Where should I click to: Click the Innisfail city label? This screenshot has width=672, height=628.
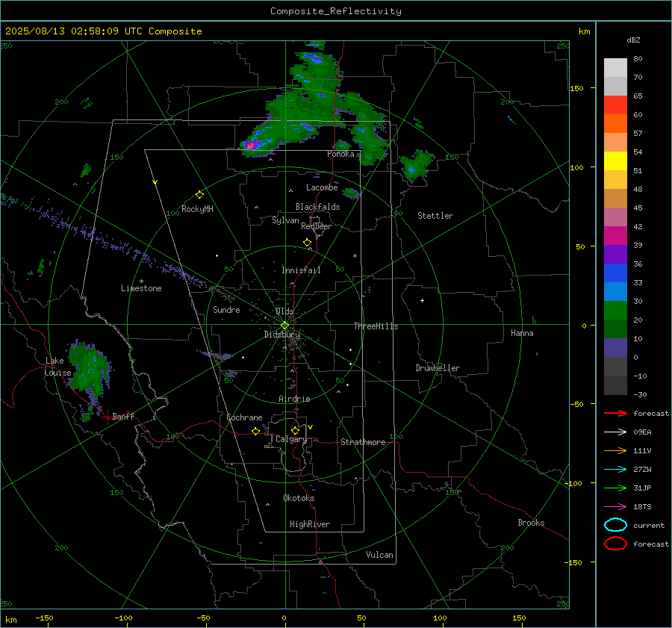point(301,270)
